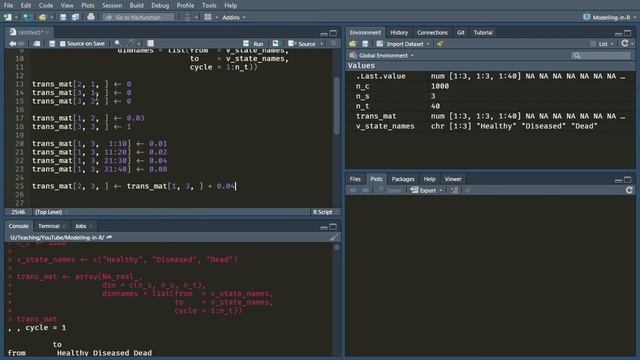Click the Run button
The height and width of the screenshot is (360, 640).
pos(253,44)
